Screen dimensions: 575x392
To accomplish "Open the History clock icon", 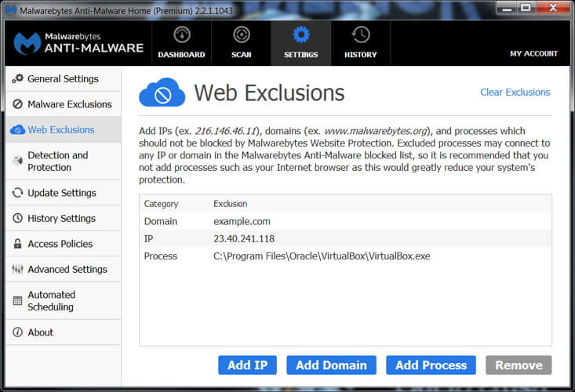I will [361, 34].
